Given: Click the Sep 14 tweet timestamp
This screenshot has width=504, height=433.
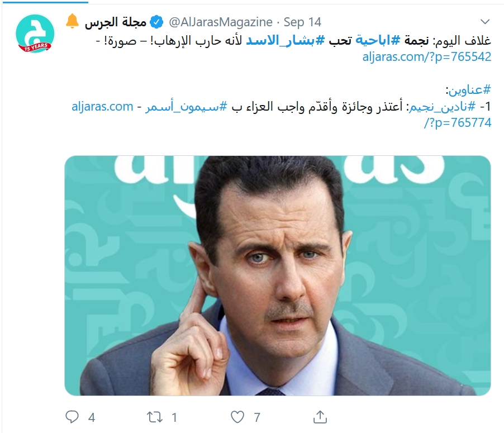Looking at the screenshot, I should tap(302, 22).
